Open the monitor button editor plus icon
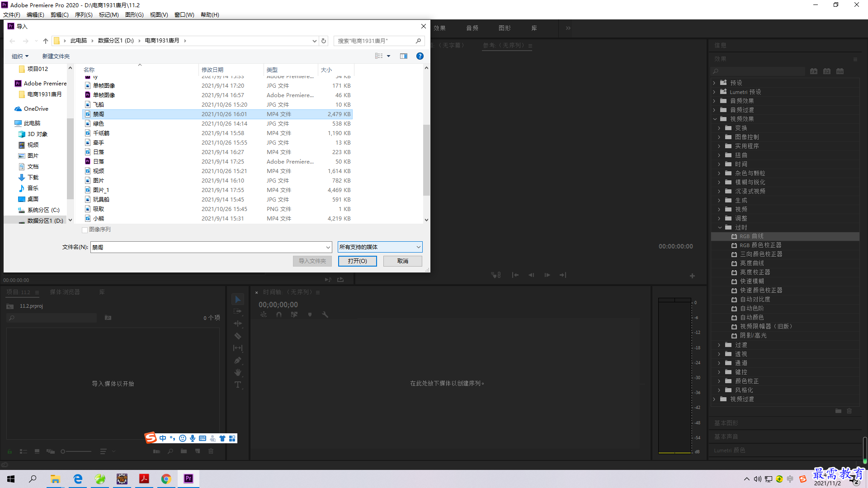The image size is (868, 488). click(x=692, y=276)
